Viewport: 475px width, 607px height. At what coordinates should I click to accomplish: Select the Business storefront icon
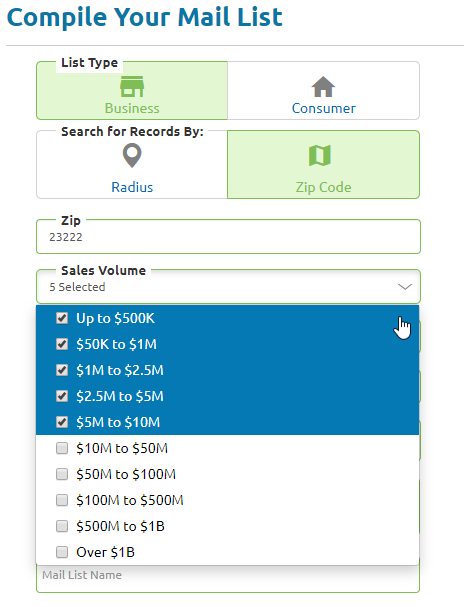click(132, 86)
